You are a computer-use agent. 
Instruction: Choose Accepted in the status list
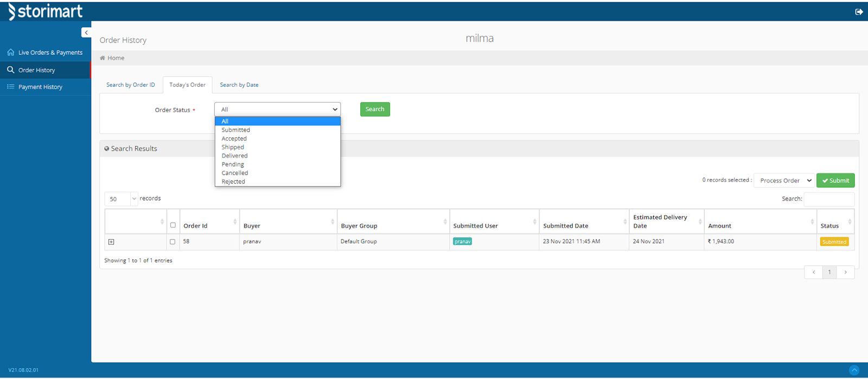click(278, 138)
